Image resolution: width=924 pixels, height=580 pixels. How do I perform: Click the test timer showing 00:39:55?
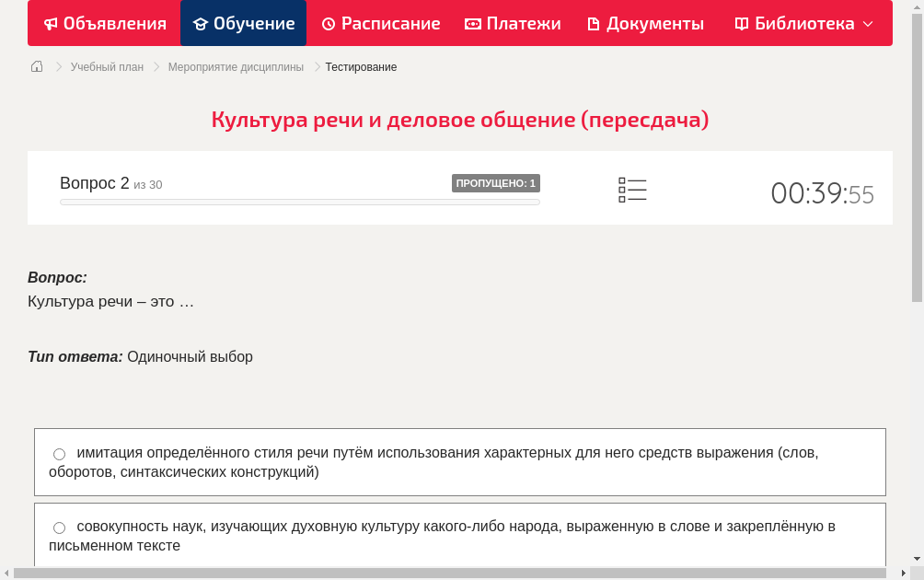(x=822, y=191)
